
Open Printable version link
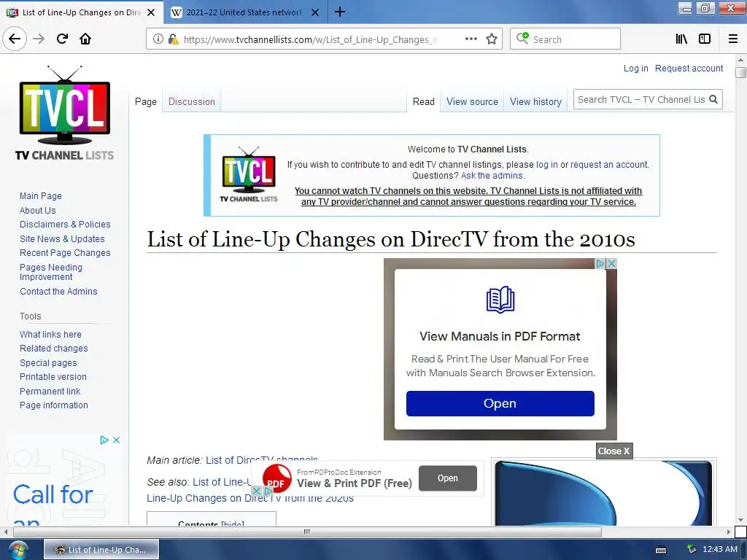coord(53,377)
